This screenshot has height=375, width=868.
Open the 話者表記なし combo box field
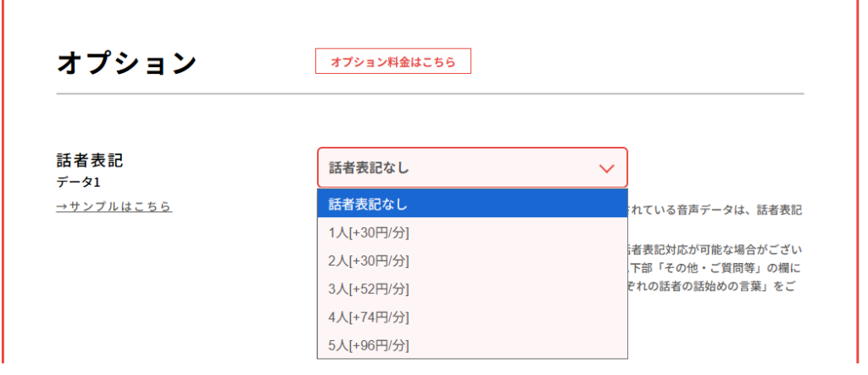458,168
